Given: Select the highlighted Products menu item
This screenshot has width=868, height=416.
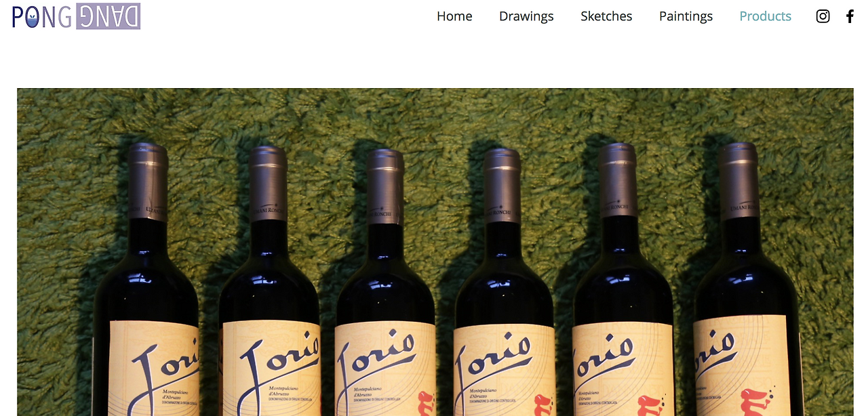Looking at the screenshot, I should [765, 16].
